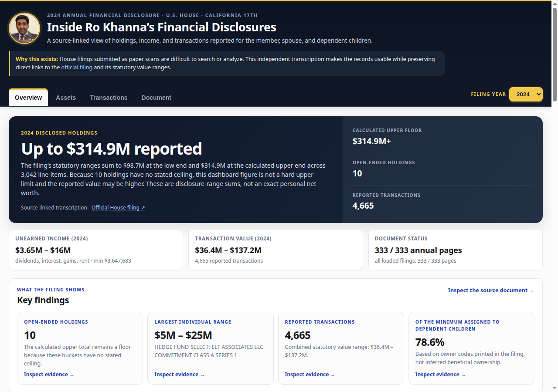Click the '78.6%' dependent children figure
Viewport: 558px width, 392px height.
tap(430, 342)
